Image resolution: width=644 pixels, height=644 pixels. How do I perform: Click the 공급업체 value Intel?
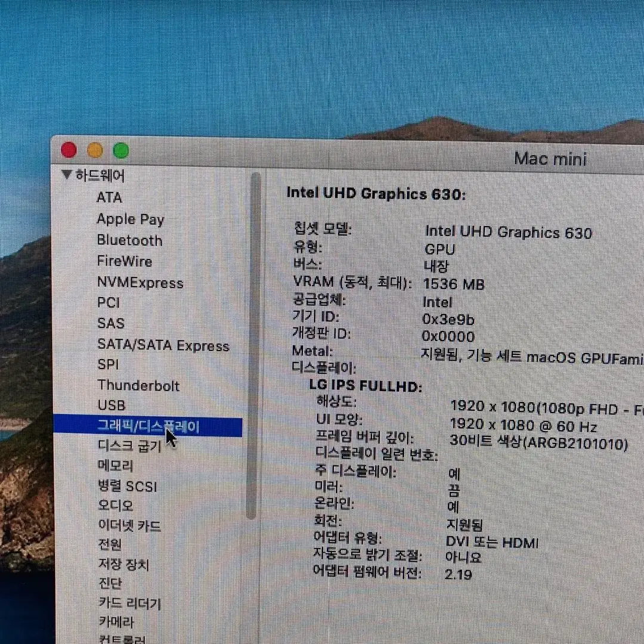[x=438, y=302]
